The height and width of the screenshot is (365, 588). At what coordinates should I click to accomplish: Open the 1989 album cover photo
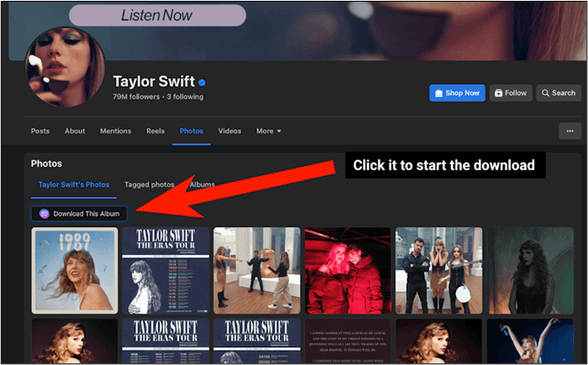[x=75, y=270]
